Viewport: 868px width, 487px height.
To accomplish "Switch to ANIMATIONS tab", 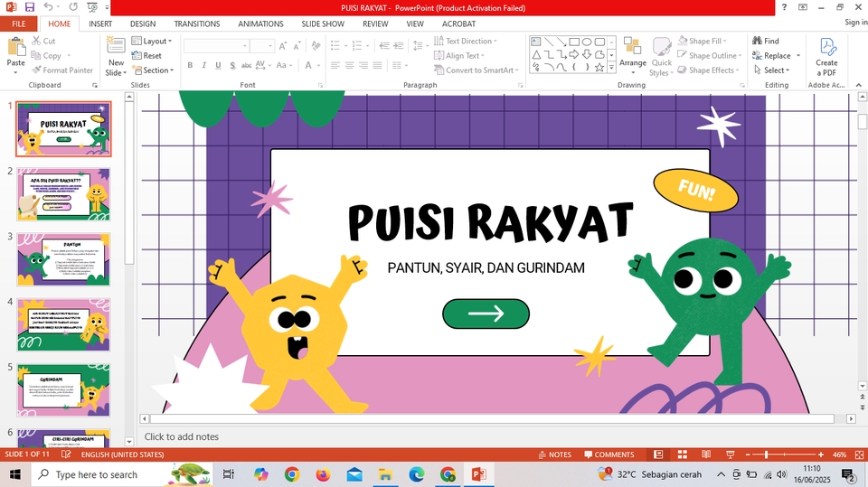I will pos(260,23).
